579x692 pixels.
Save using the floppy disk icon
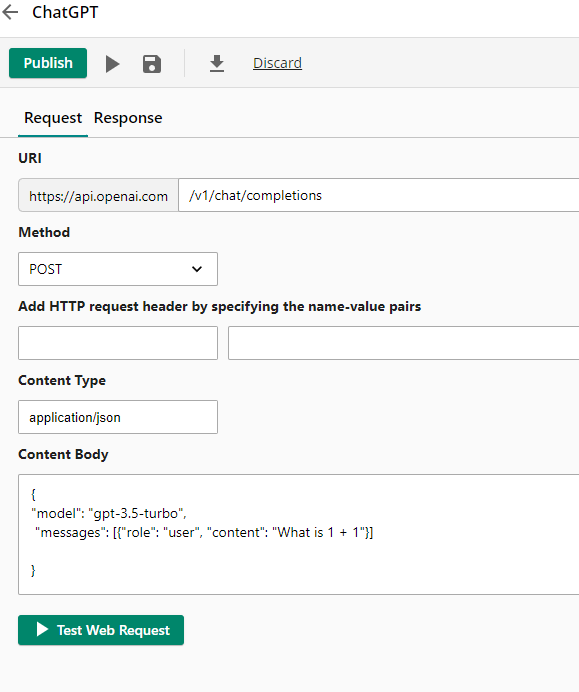tap(152, 64)
